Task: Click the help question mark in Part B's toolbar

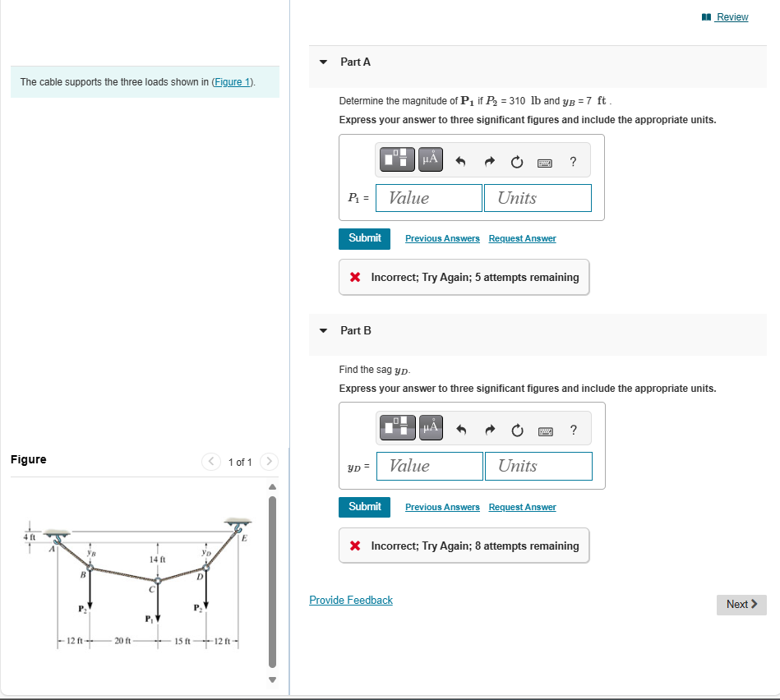Action: [x=573, y=428]
